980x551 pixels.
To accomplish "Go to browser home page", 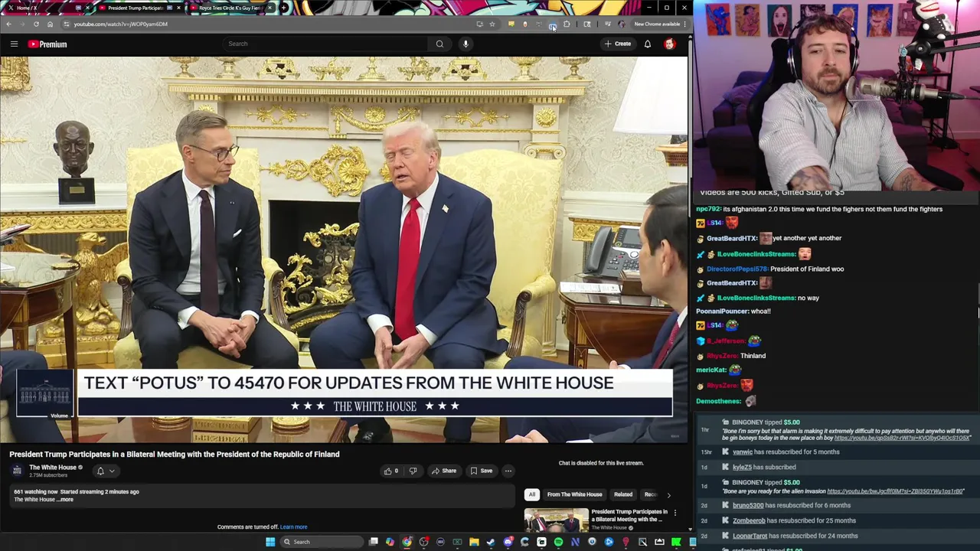I will pos(50,24).
